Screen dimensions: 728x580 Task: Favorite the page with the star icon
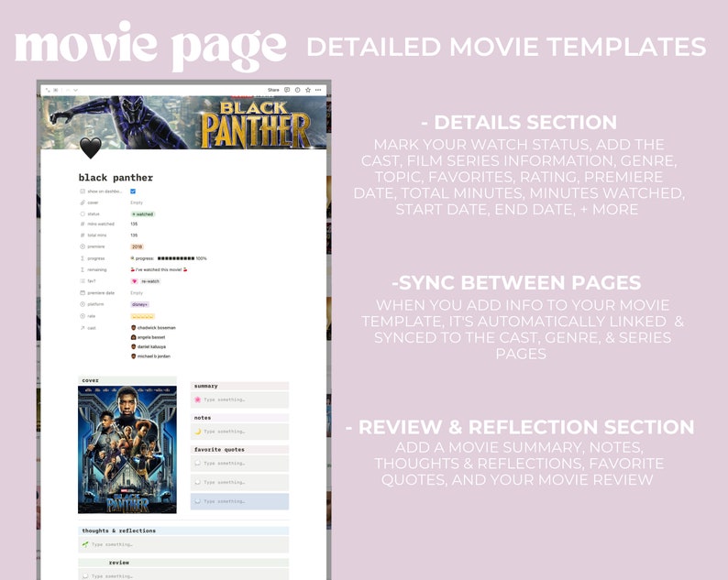(x=308, y=90)
